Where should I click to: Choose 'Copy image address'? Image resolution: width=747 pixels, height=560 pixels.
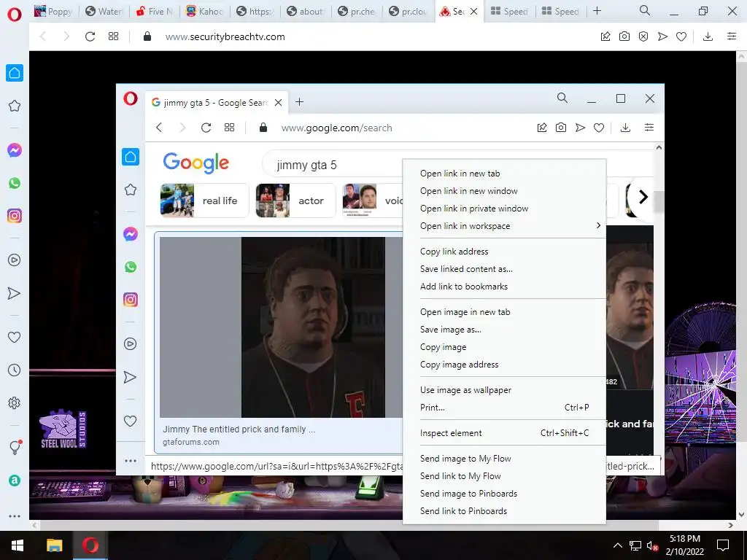[x=504, y=365]
